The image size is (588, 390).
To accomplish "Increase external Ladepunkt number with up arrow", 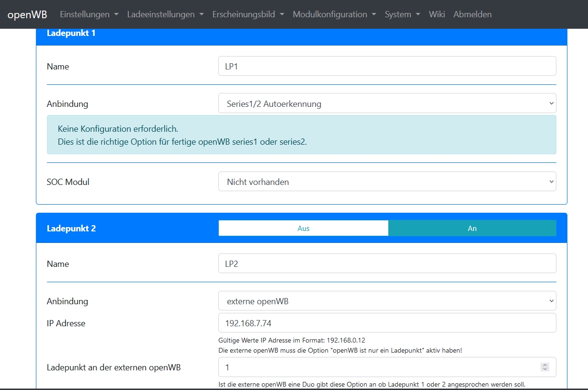I will pos(544,365).
